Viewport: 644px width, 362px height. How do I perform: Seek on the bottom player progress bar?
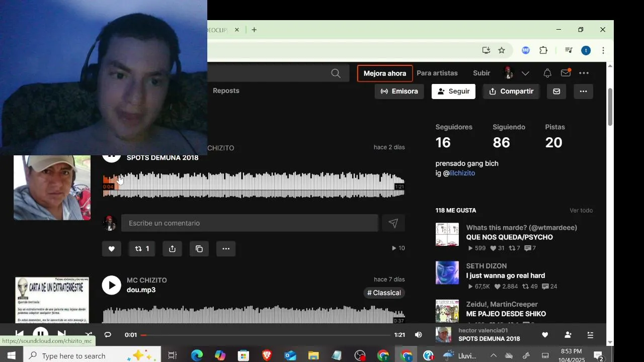(x=266, y=335)
